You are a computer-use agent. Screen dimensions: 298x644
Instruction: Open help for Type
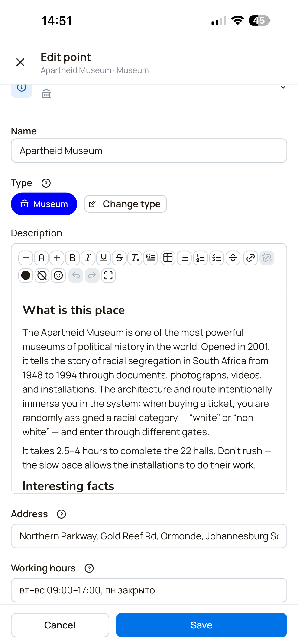pos(46,183)
